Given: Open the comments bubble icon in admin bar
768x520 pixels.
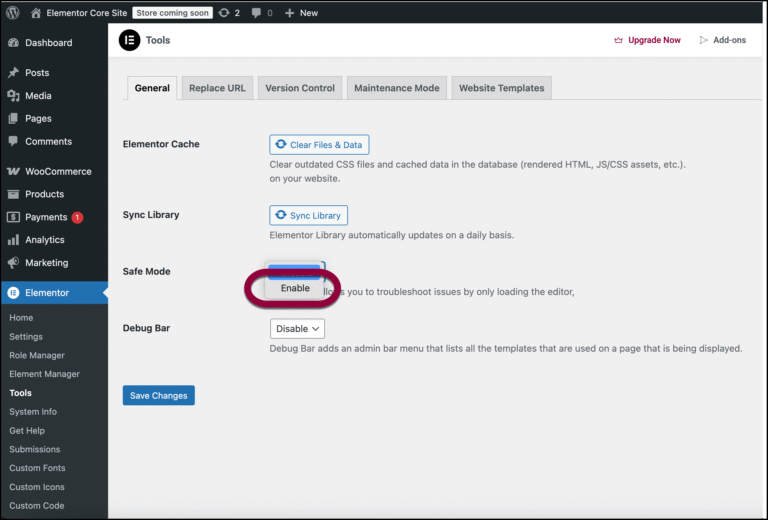Looking at the screenshot, I should (x=257, y=13).
